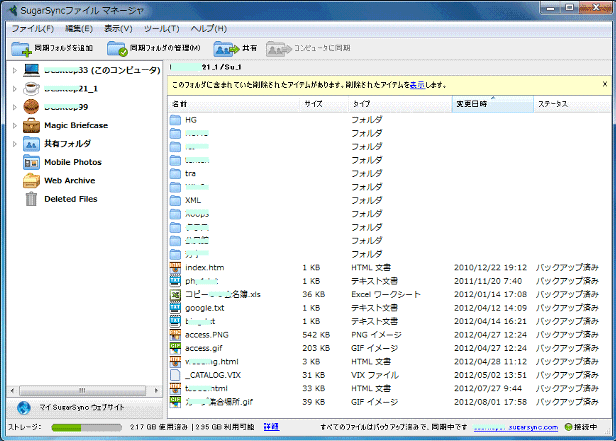This screenshot has height=441, width=616.
Task: Open Web Archive icon
Action: (x=31, y=181)
